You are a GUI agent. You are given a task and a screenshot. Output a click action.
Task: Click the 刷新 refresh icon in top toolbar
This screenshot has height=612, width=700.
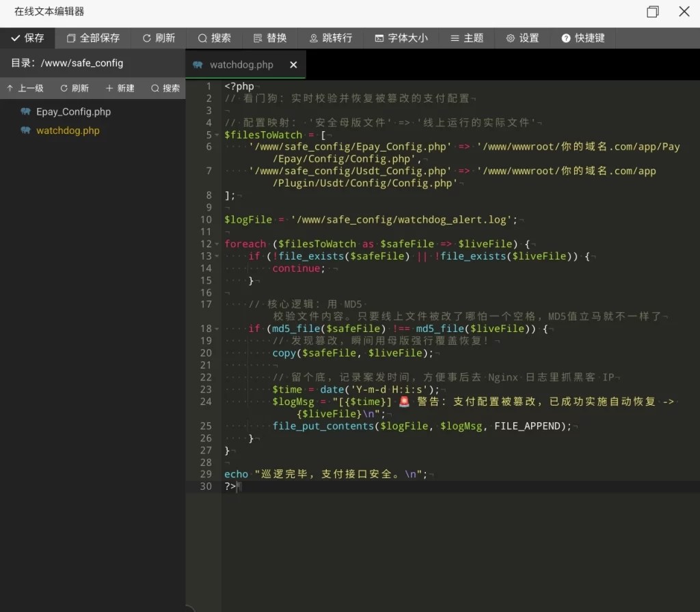[159, 38]
